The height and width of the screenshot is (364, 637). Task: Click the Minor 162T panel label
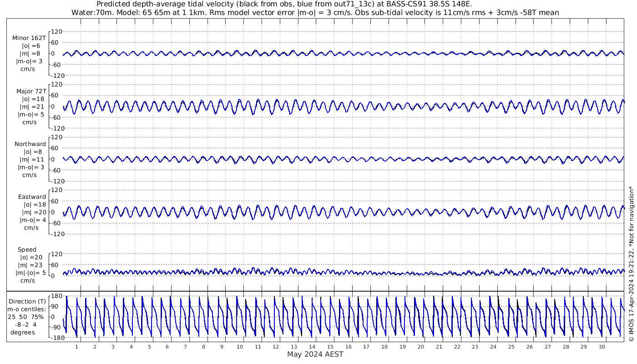coord(29,38)
